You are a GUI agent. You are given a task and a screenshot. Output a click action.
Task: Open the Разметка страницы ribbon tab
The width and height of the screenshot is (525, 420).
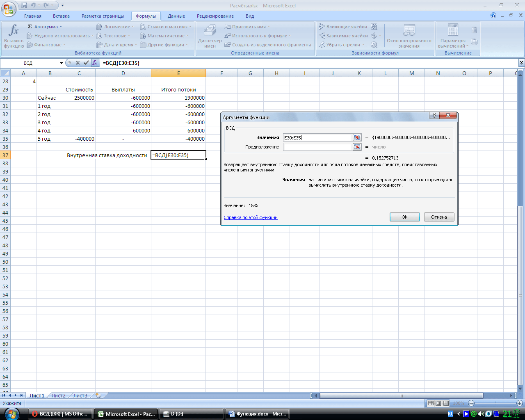(103, 16)
